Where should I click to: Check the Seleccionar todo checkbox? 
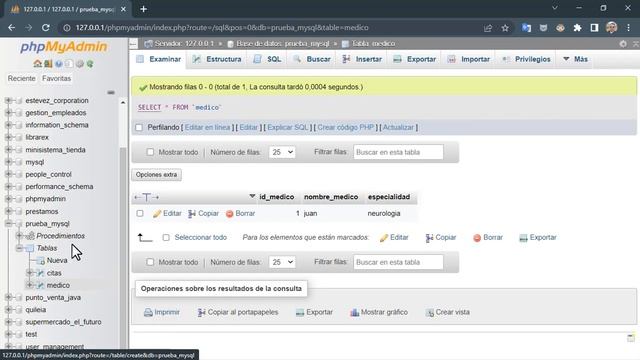point(166,238)
